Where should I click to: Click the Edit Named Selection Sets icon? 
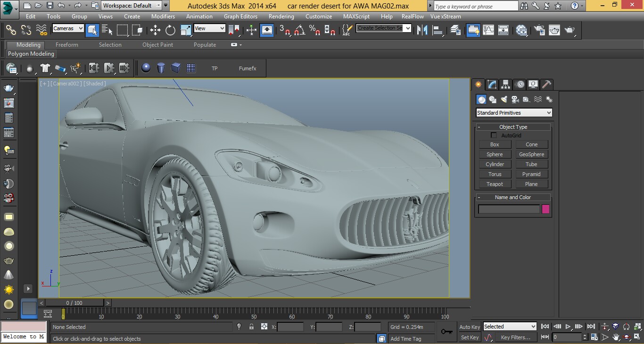click(347, 30)
